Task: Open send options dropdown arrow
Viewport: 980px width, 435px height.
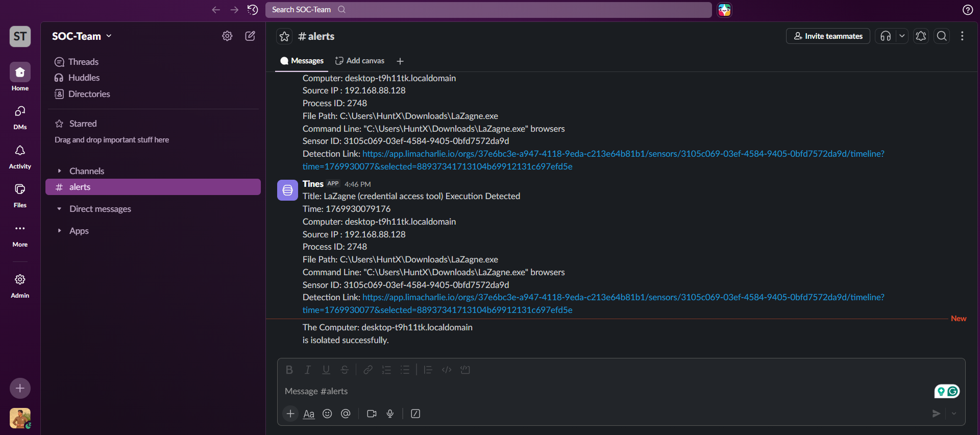Action: (954, 414)
